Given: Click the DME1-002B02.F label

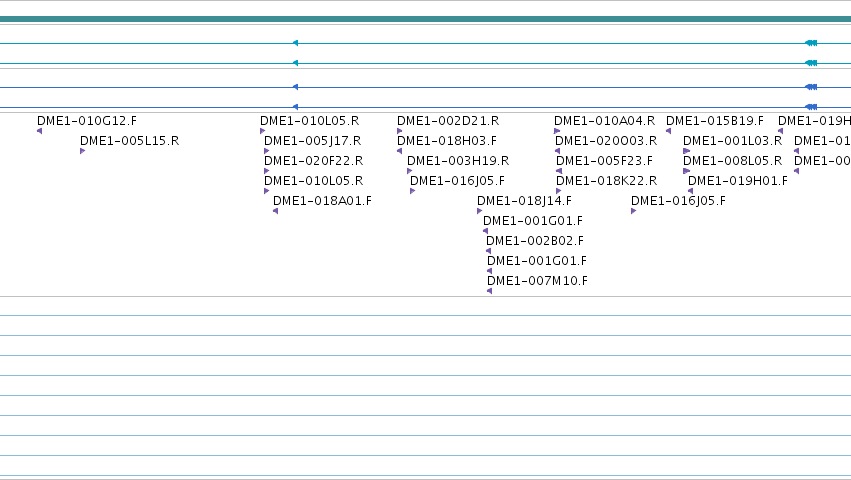Looking at the screenshot, I should (x=535, y=241).
